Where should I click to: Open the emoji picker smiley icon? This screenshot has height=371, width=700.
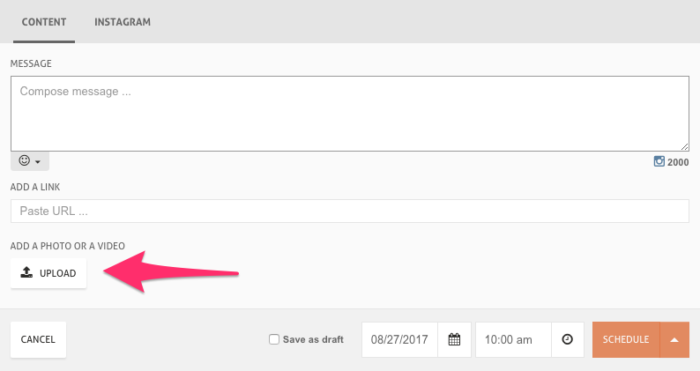tap(25, 160)
